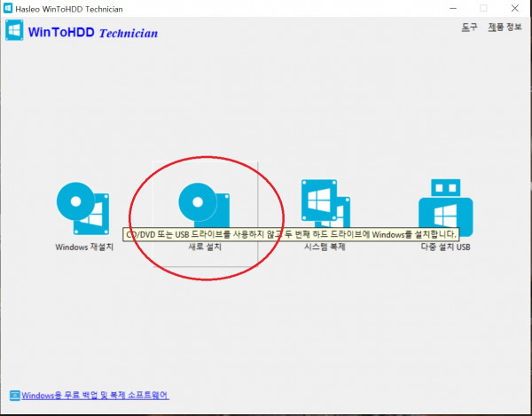Screen dimensions: 532x416
Task: Launch the 시스템 복제 (System Clone) icon
Action: click(x=325, y=204)
